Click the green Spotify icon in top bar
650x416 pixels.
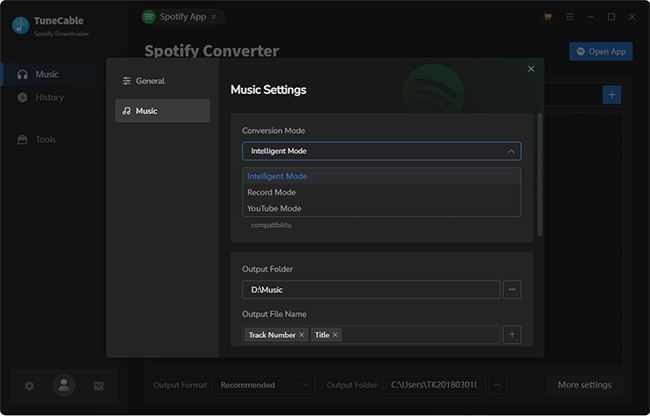149,17
